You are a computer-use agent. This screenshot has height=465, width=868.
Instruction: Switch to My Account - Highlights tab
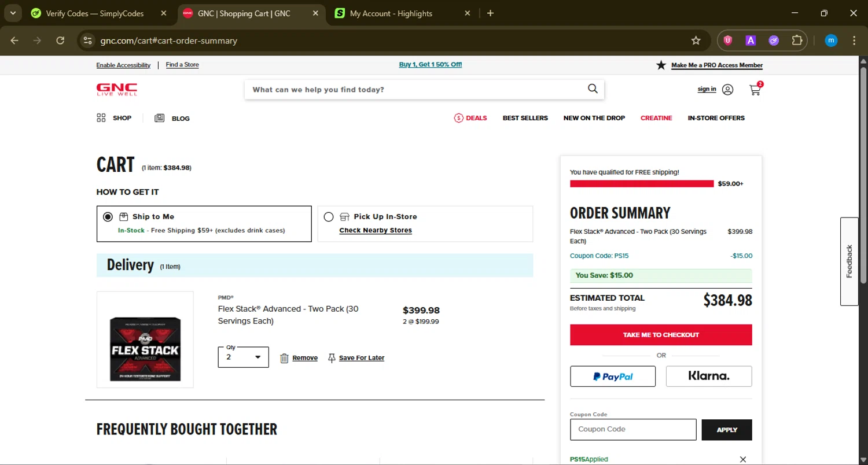(391, 13)
